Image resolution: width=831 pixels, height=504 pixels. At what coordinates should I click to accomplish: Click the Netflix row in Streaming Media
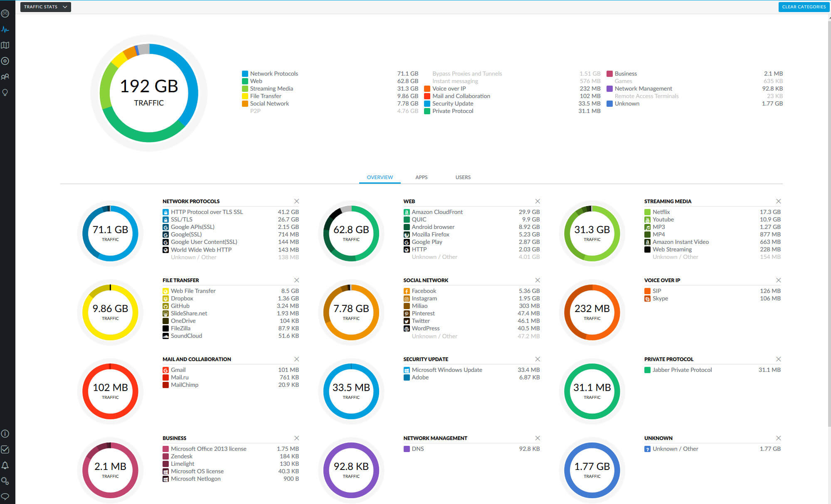click(x=713, y=212)
